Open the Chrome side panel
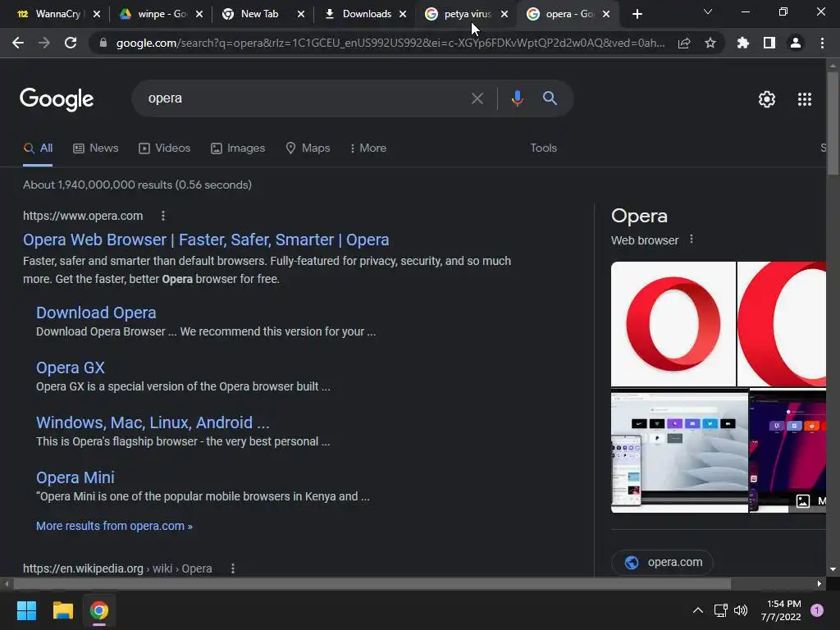Screen dimensions: 840x630 coord(769,43)
